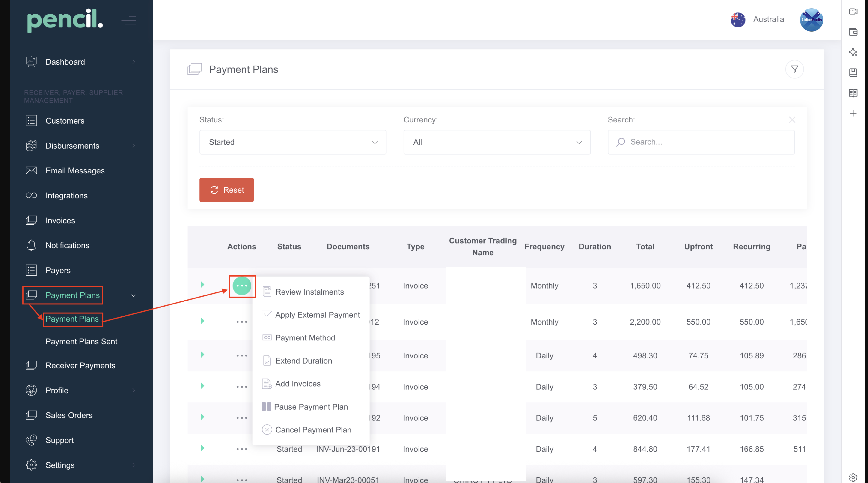Click the Australia flag icon
The height and width of the screenshot is (483, 868).
738,20
